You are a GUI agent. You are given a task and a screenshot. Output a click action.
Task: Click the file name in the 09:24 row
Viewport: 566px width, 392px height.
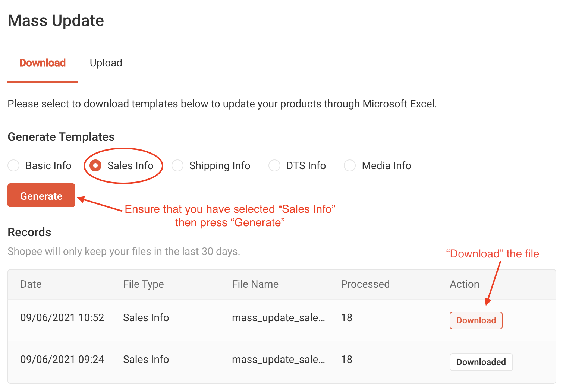278,360
